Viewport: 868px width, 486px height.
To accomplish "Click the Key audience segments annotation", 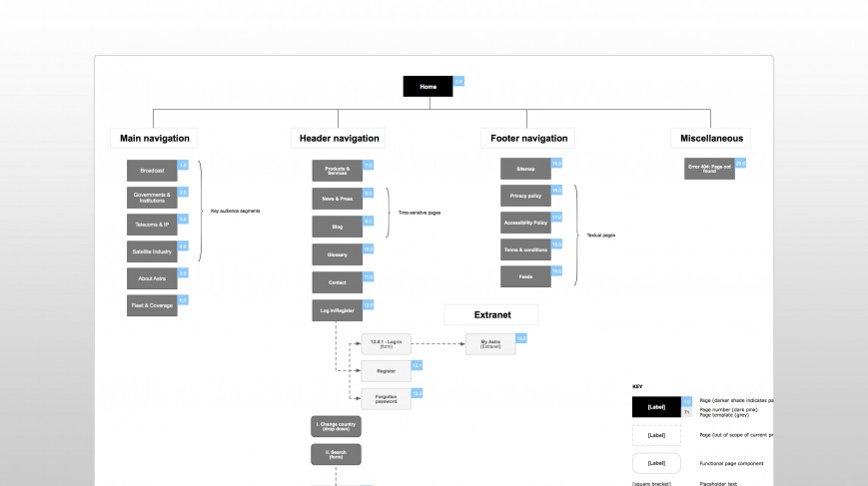I will (236, 212).
